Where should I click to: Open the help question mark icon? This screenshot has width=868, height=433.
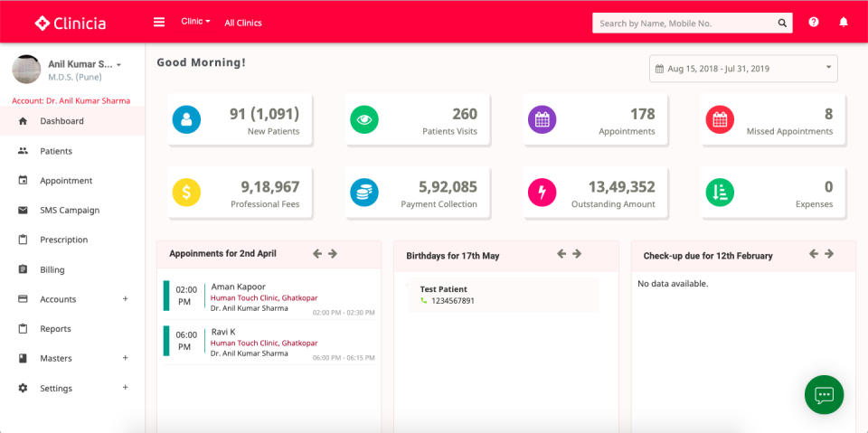pyautogui.click(x=813, y=23)
